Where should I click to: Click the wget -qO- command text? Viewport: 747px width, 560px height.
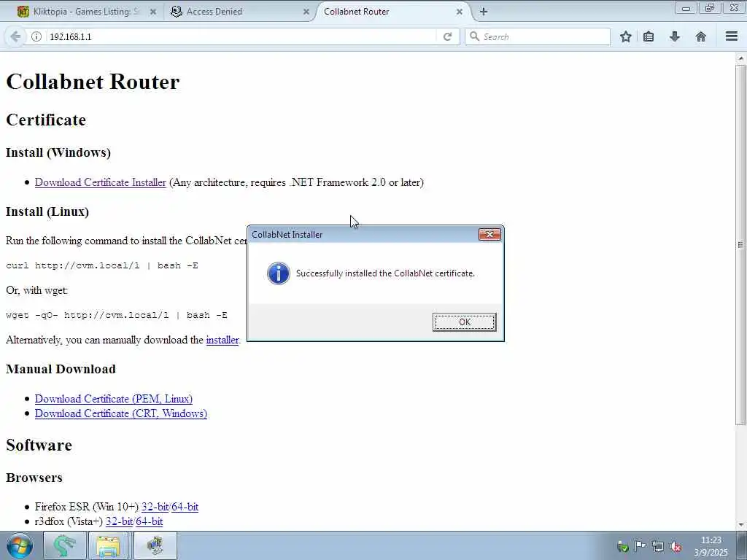coord(117,315)
